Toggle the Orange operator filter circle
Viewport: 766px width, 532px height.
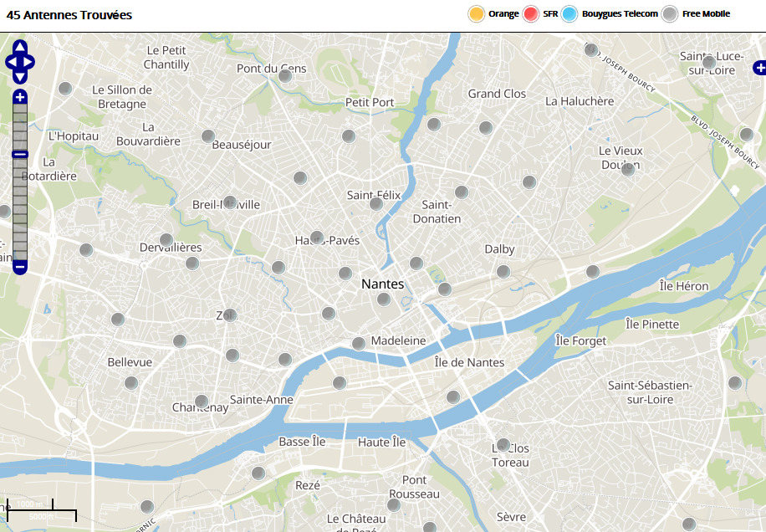coord(477,14)
